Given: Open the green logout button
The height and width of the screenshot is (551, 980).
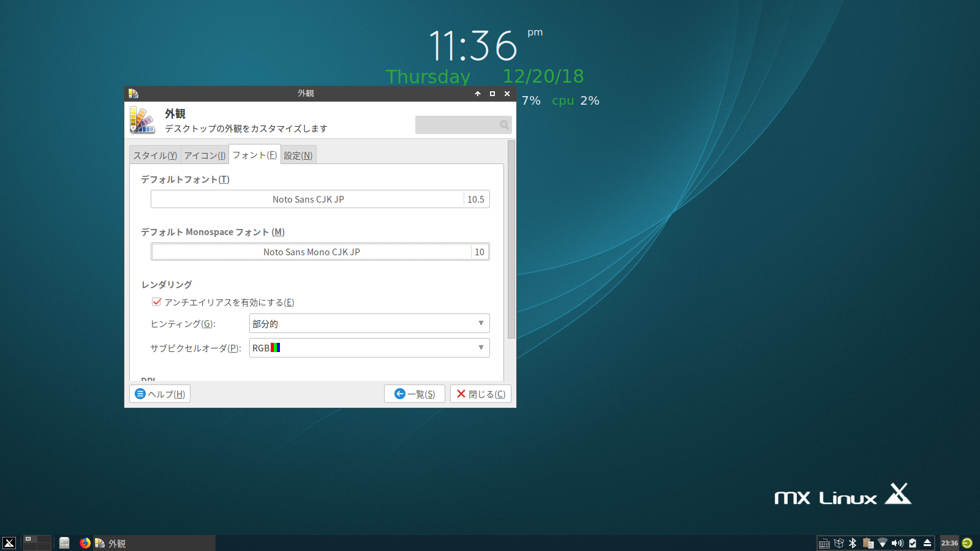Looking at the screenshot, I should [967, 543].
